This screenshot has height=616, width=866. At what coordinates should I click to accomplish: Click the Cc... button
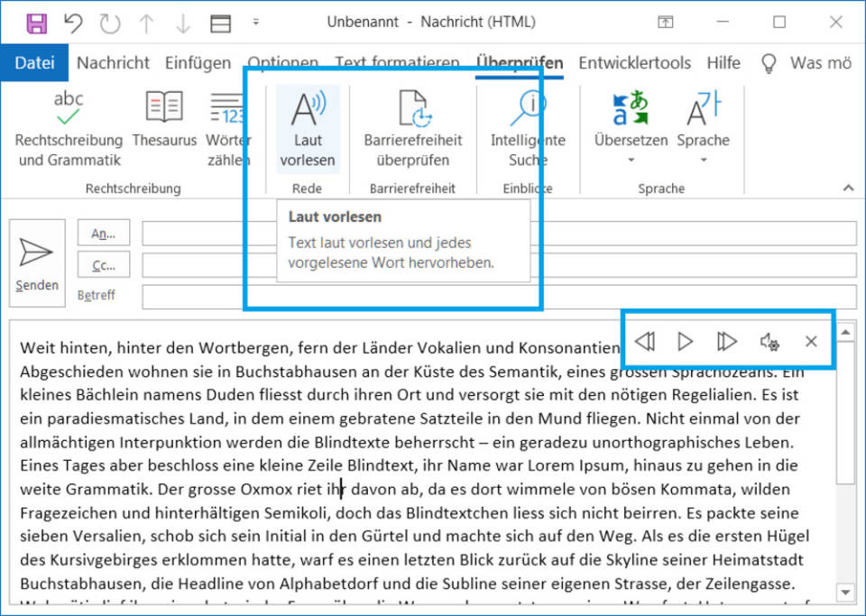coord(104,265)
